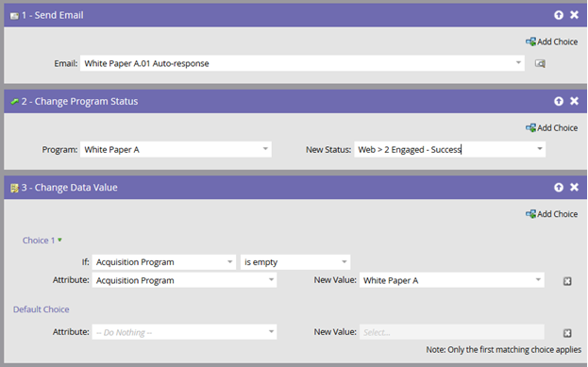Delete the Change Program Status step
Viewport: 588px width, 367px height.
[574, 101]
